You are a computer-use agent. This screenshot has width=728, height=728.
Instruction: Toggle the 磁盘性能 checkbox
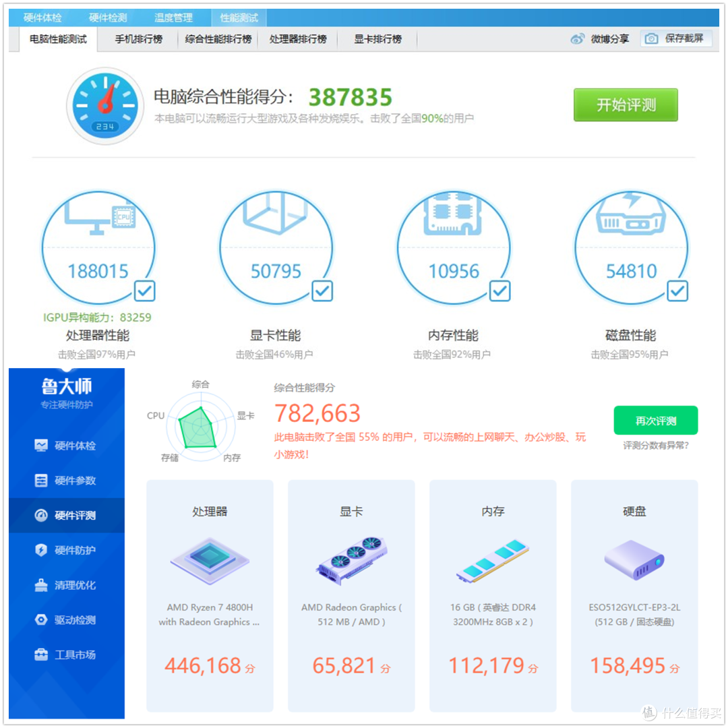677,291
